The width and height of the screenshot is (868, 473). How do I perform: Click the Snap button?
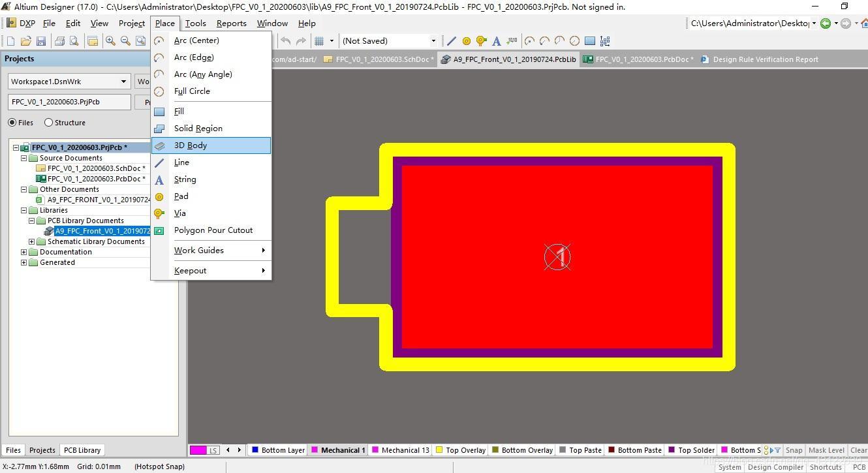[x=794, y=450]
